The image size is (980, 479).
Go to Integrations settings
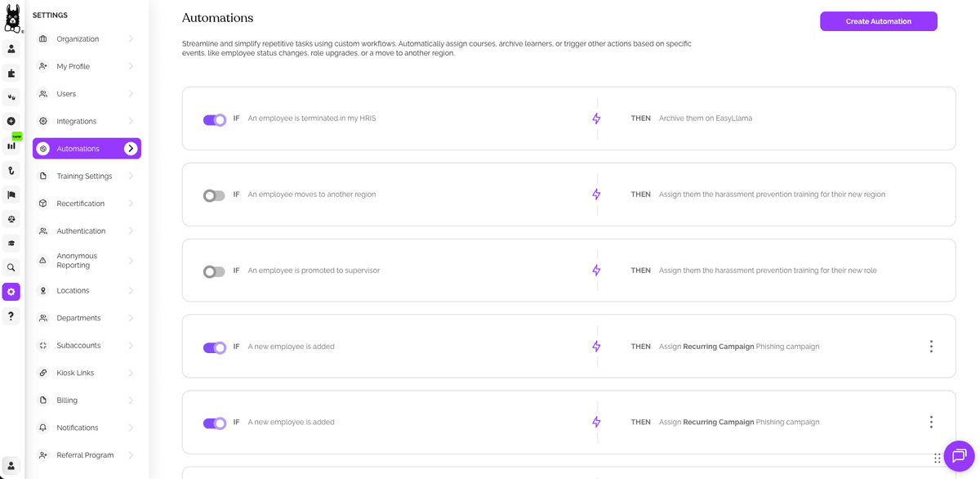[76, 122]
